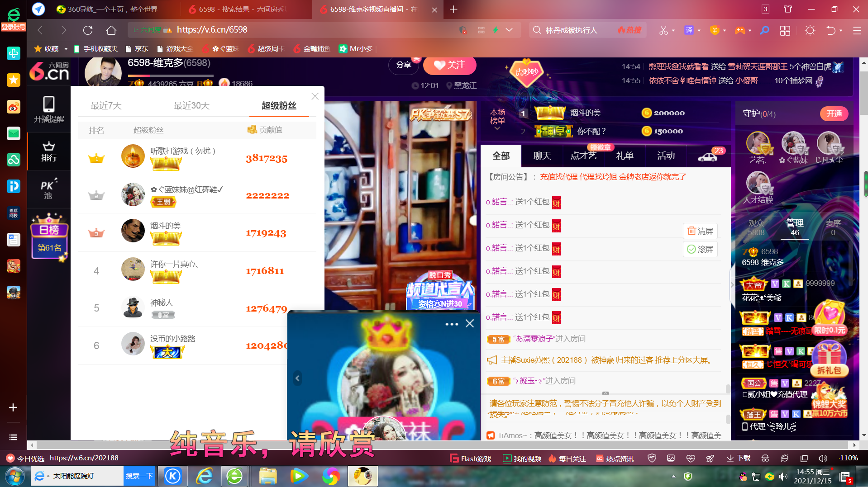868x487 pixels.
Task: Expand the undo history dropdown arrow
Action: [841, 30]
